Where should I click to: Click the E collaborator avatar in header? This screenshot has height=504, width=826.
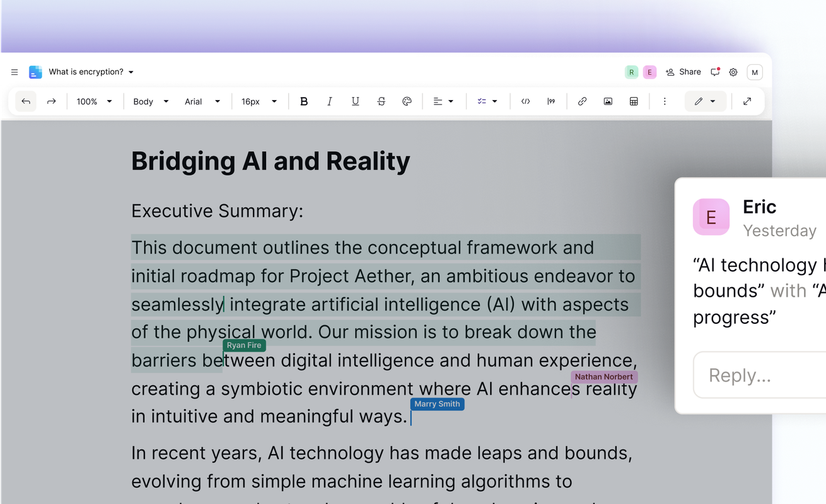click(x=650, y=72)
